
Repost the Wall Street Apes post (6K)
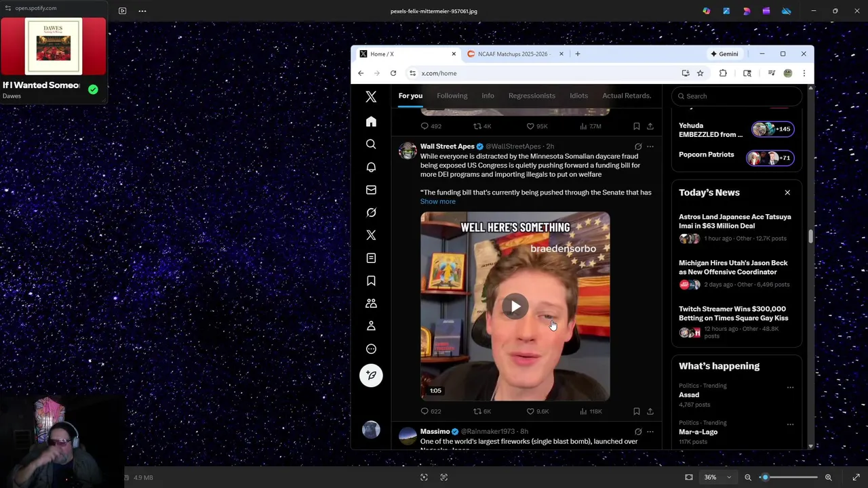[482, 411]
